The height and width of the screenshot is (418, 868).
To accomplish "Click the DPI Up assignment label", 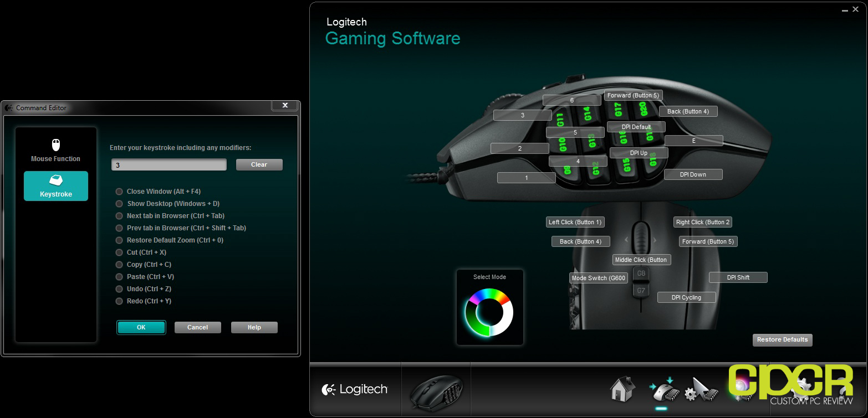I will tap(639, 153).
